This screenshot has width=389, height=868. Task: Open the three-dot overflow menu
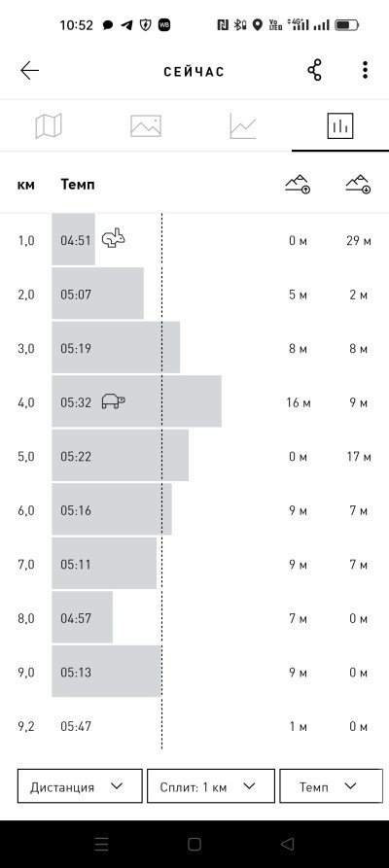tap(365, 70)
